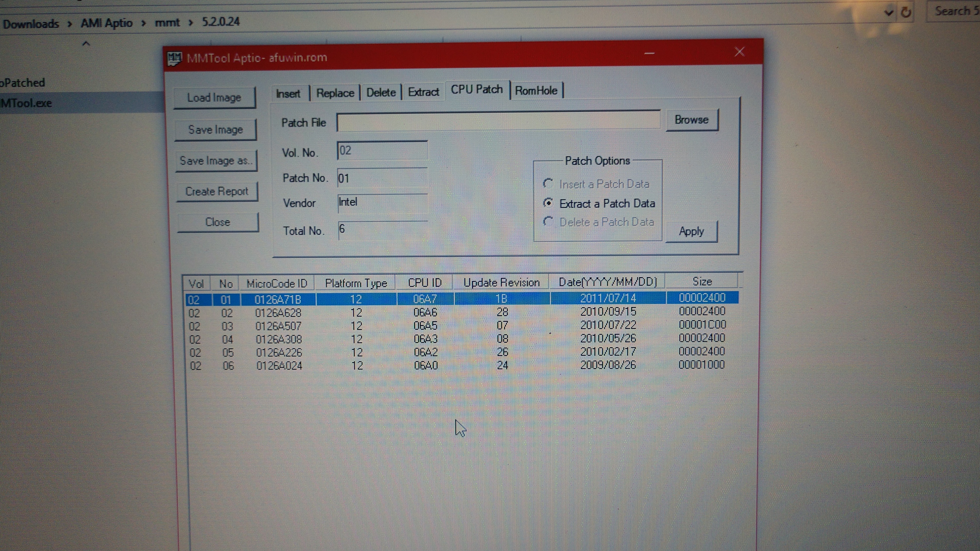
Task: Switch to the Extract tab
Action: coord(423,92)
